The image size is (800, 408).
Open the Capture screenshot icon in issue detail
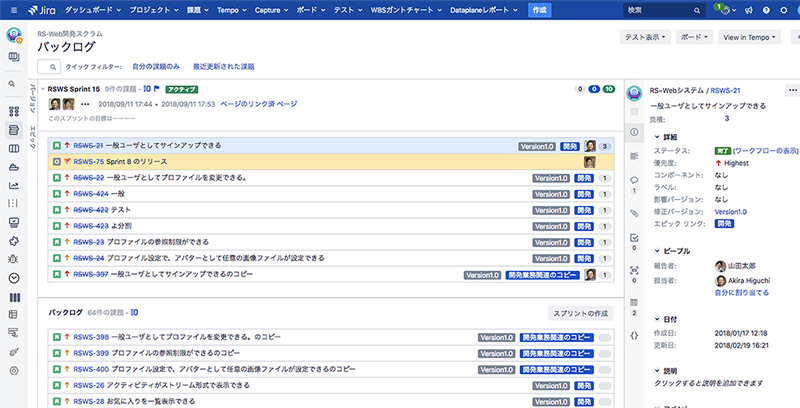pos(634,270)
